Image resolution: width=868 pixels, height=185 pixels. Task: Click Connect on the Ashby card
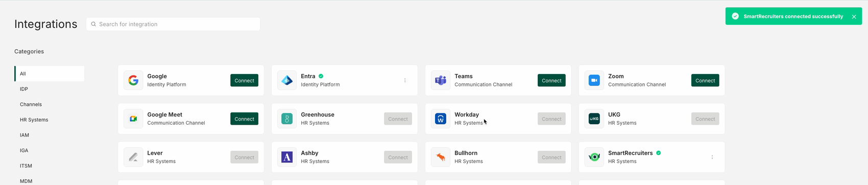(x=398, y=157)
